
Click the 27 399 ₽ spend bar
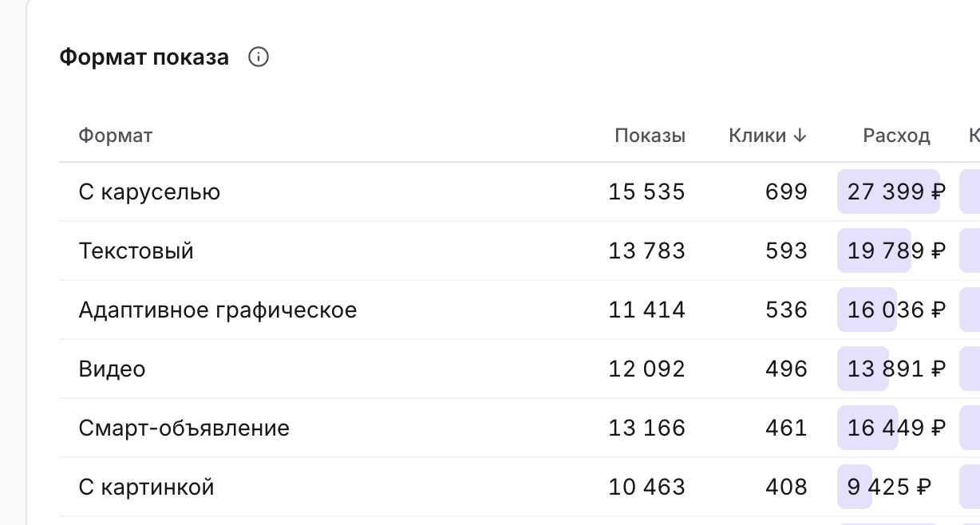coord(888,191)
